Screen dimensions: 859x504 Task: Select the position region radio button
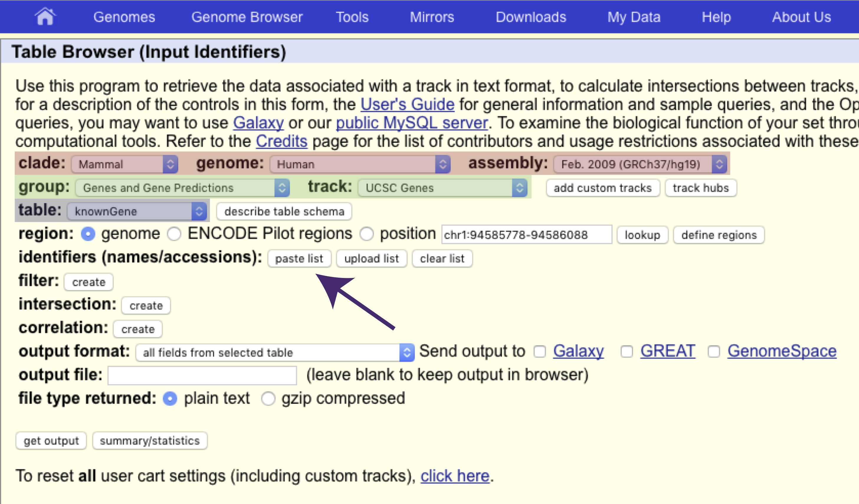(x=367, y=234)
